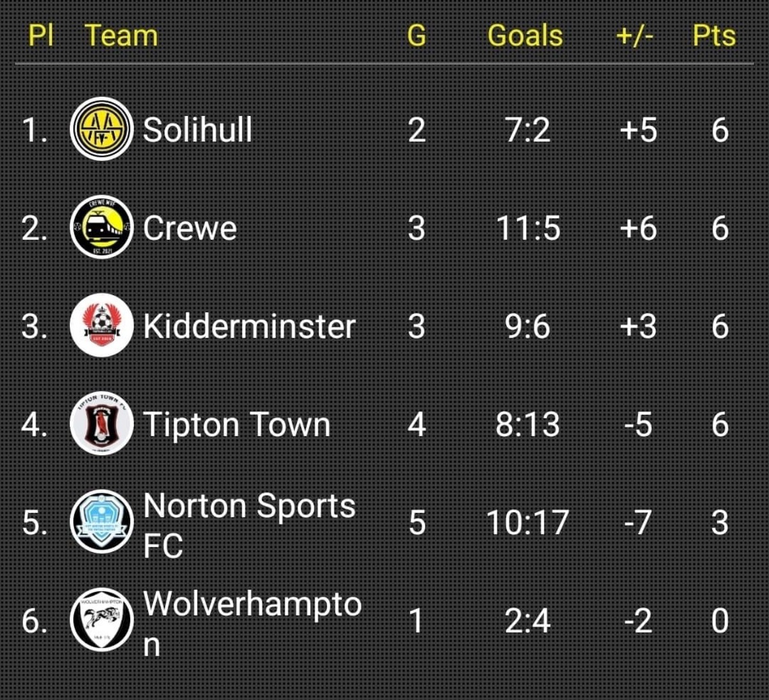Open the Crewe train badge logo
The width and height of the screenshot is (769, 700).
pyautogui.click(x=101, y=227)
